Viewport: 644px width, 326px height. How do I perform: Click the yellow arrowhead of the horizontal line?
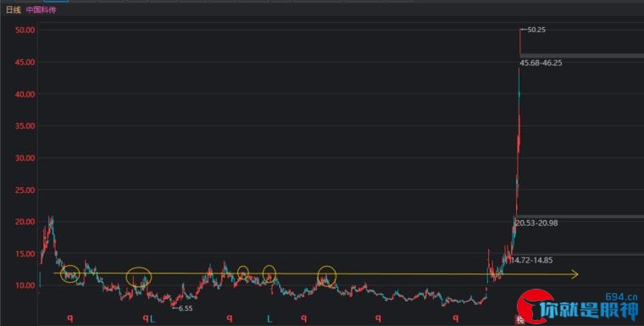575,274
